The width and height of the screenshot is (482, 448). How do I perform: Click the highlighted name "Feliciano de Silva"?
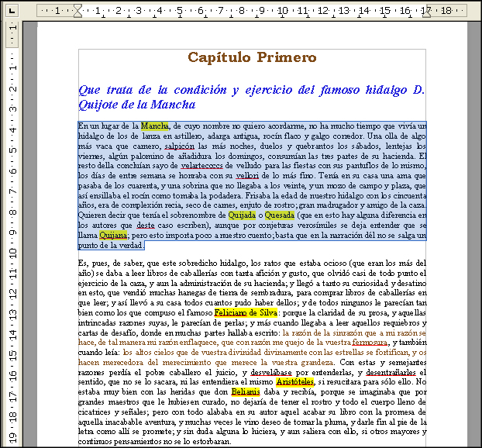tap(246, 312)
